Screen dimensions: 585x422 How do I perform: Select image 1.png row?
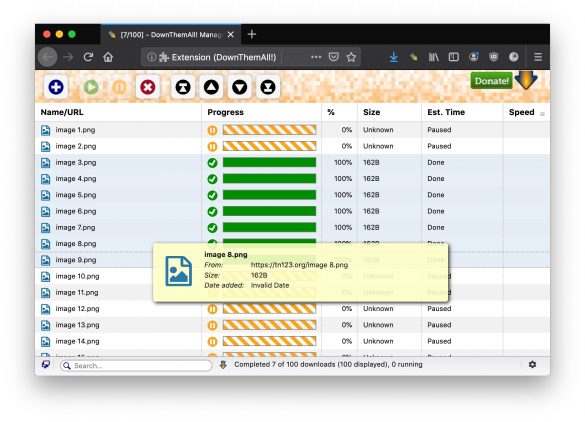point(292,130)
